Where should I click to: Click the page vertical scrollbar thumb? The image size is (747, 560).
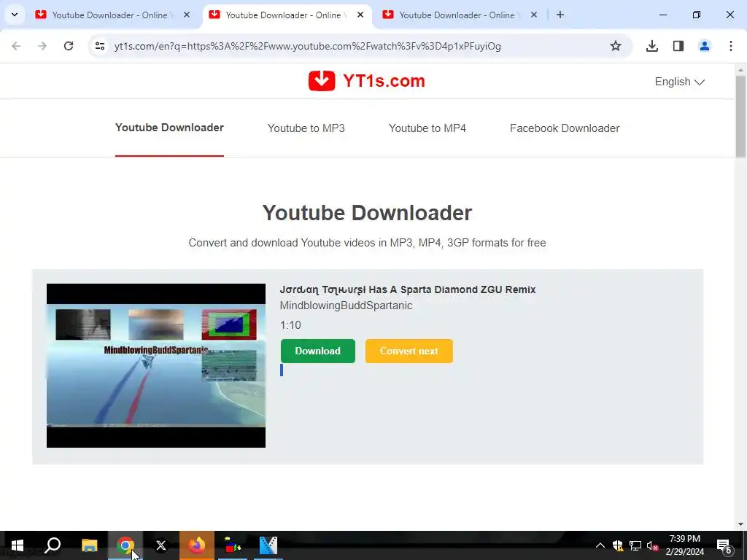point(740,117)
